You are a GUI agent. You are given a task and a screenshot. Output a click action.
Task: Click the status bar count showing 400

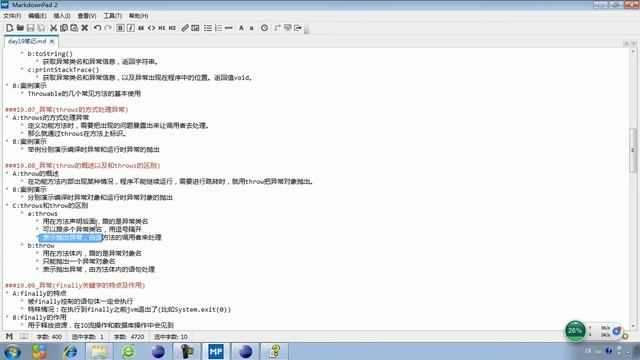(49, 337)
